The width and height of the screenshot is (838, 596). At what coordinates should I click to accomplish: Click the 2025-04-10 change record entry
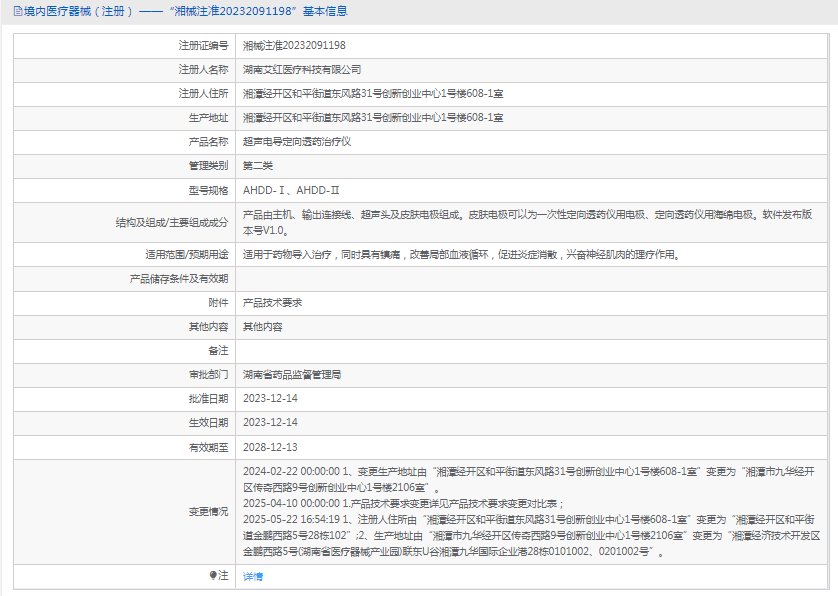[404, 504]
